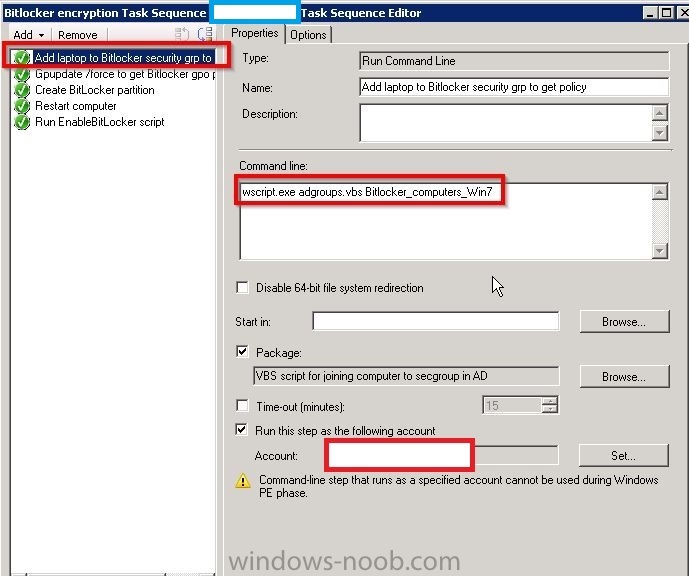
Task: Click the yellow warning icon
Action: 243,481
